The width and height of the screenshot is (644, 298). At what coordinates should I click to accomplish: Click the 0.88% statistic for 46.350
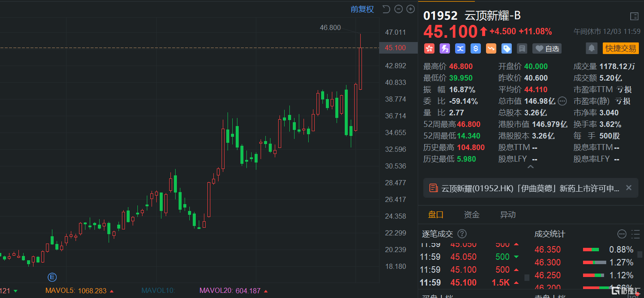621,250
